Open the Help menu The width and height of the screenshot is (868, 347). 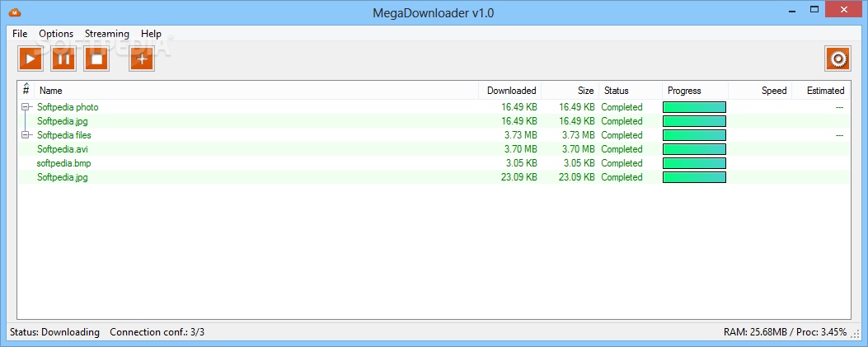pyautogui.click(x=151, y=34)
